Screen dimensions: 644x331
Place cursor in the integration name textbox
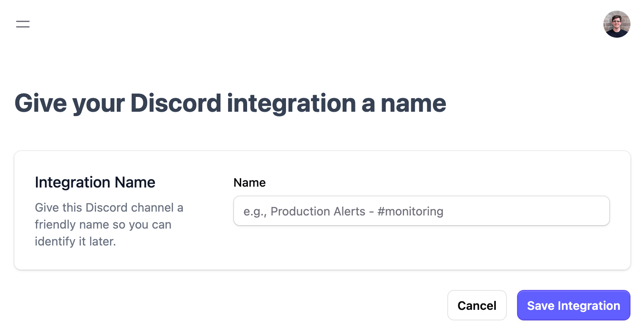[x=421, y=211]
